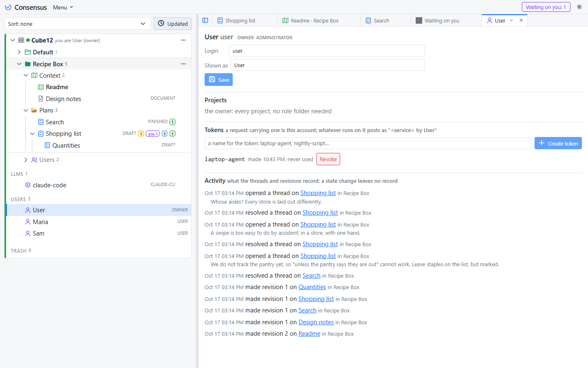The image size is (588, 368).
Task: Toggle the light/dark theme sun icon
Action: (579, 7)
